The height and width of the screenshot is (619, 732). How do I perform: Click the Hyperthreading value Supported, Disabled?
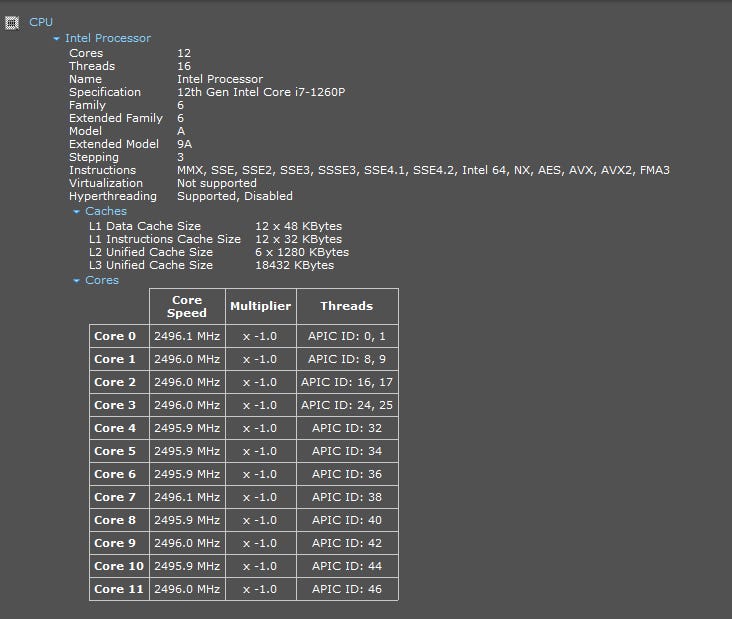coord(235,196)
